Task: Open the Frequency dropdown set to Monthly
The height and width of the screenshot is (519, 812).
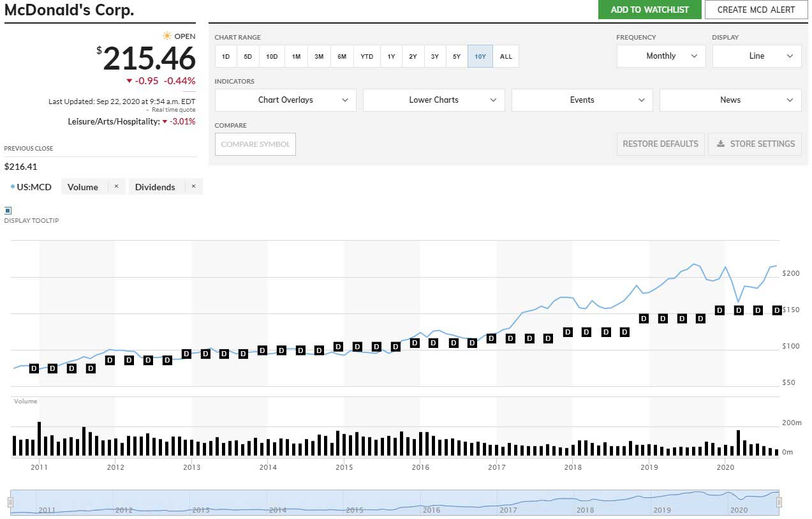Action: (x=661, y=56)
